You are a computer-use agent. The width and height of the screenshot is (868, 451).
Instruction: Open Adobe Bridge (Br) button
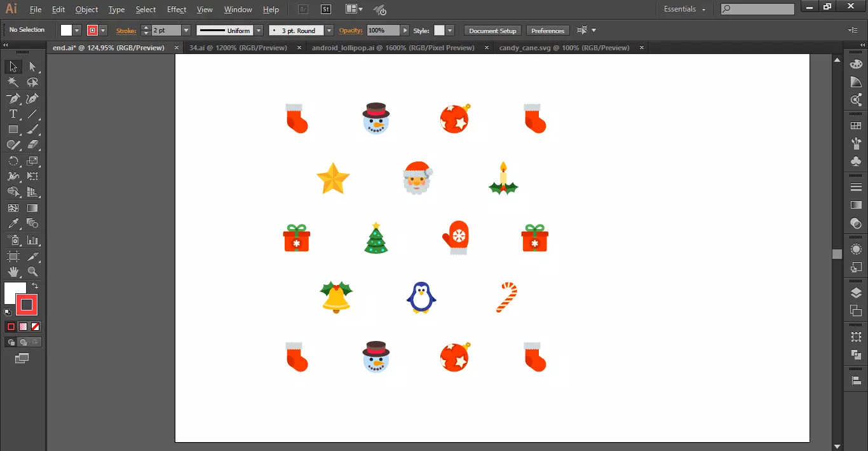point(304,10)
